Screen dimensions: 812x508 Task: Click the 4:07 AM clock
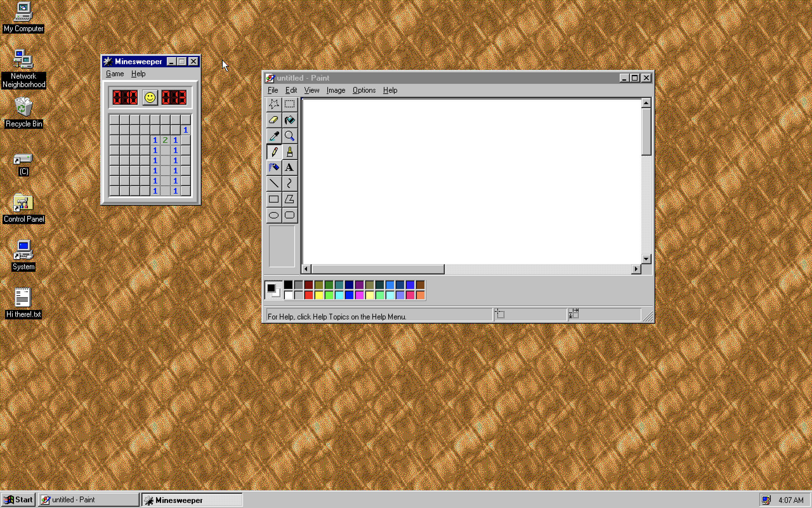tap(790, 500)
